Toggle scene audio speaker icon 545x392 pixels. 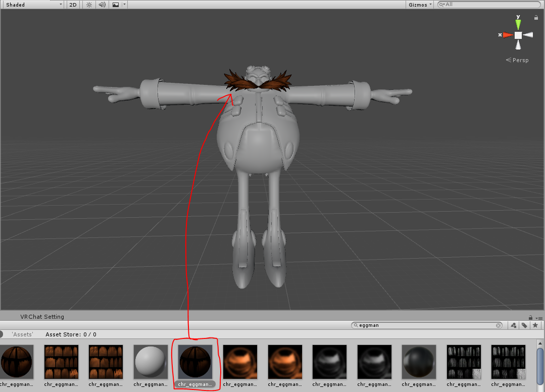point(102,5)
